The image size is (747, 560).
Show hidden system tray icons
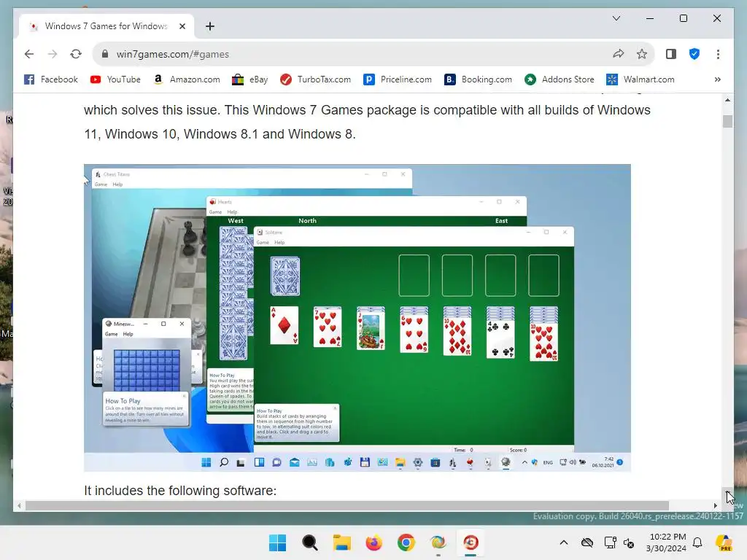point(564,542)
